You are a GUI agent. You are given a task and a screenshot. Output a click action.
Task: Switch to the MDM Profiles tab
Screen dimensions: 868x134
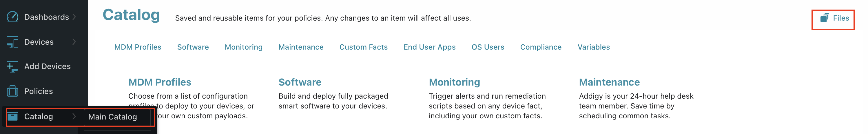pos(138,47)
